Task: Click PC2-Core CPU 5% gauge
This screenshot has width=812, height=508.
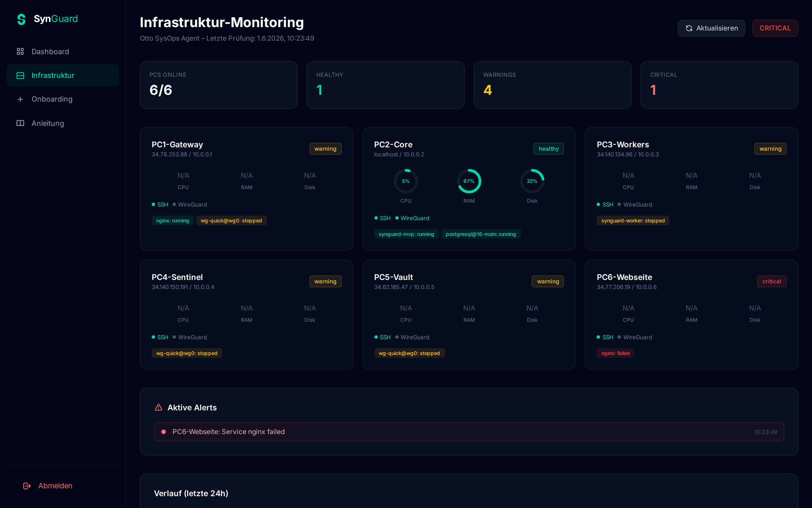Action: (x=406, y=181)
